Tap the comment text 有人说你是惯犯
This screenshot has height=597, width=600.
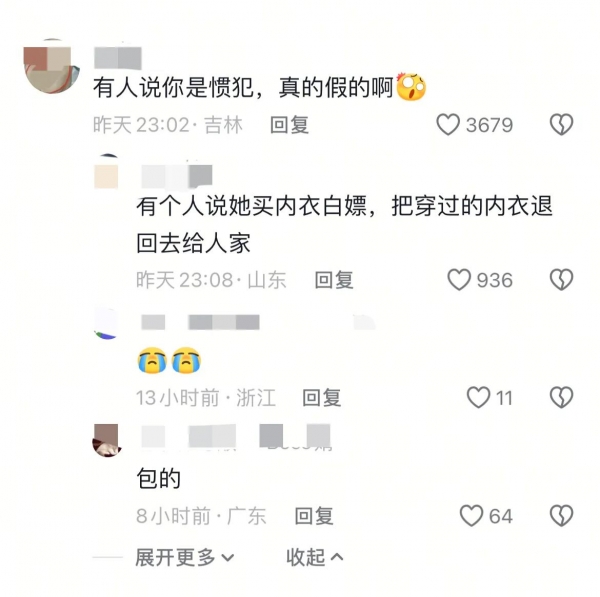pos(173,87)
